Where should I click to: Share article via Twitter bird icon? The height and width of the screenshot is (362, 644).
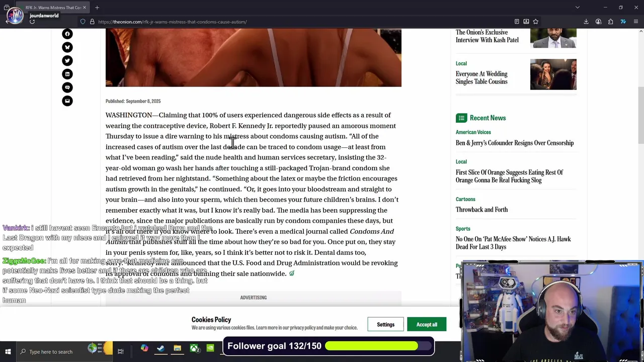67,61
